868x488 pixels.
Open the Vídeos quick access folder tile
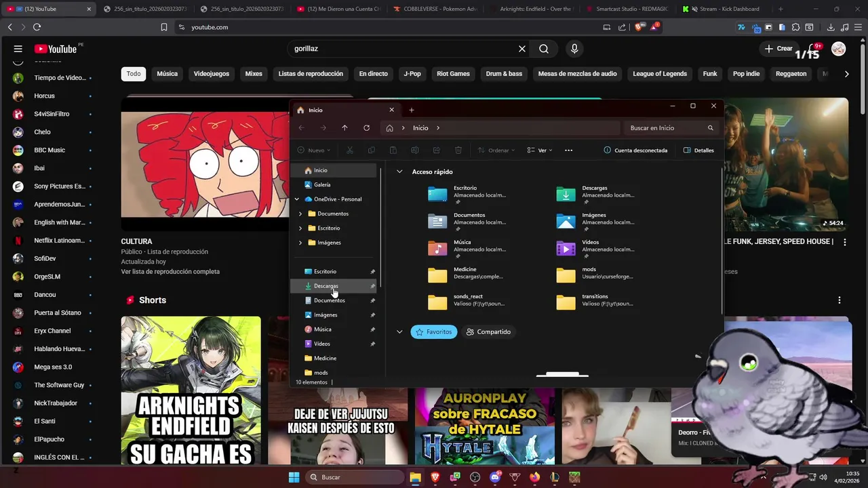[x=595, y=249]
